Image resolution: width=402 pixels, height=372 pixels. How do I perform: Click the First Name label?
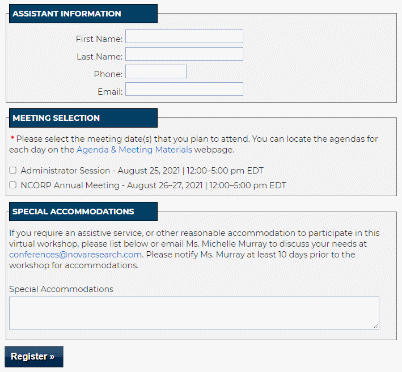click(x=99, y=39)
